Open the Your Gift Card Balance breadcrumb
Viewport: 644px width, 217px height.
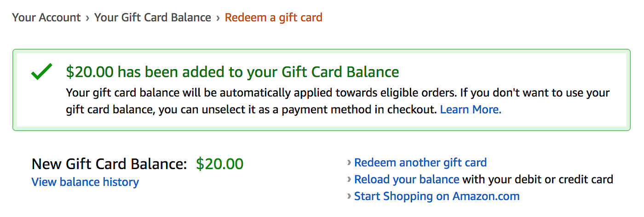pos(153,18)
